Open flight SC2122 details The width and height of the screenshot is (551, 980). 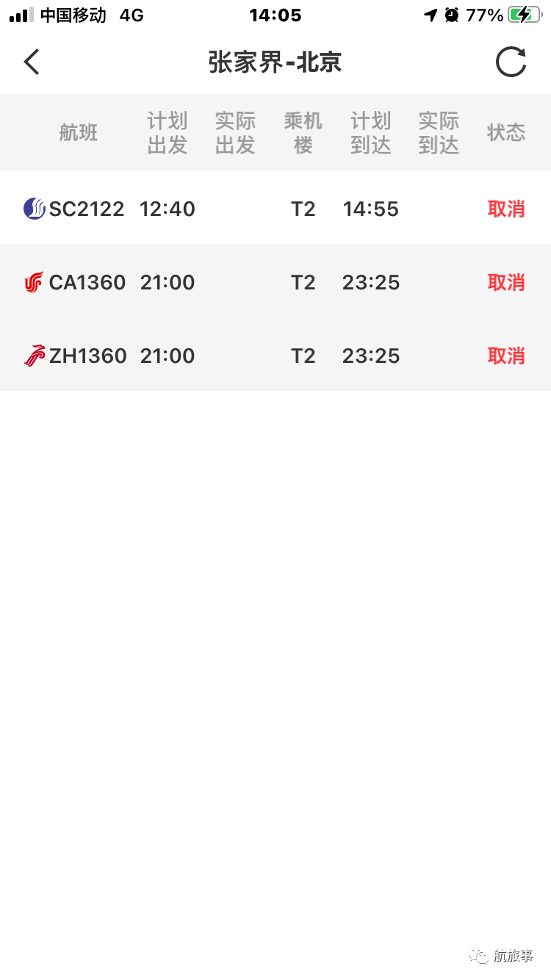87,209
